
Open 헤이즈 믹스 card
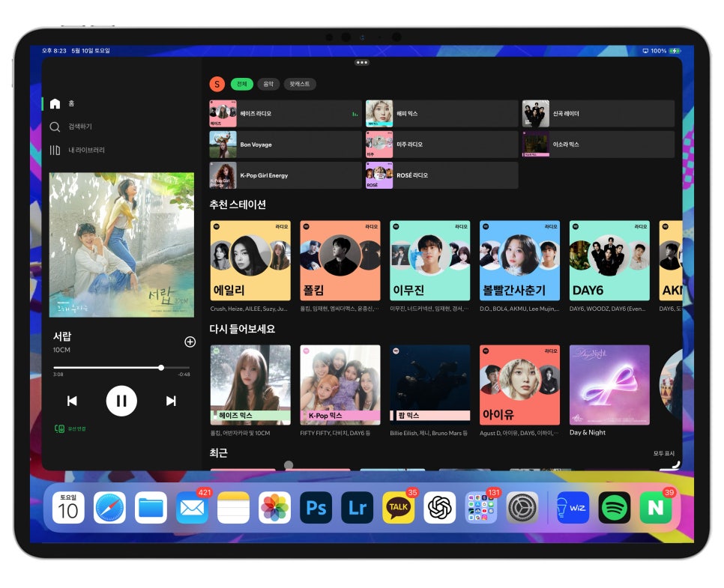pyautogui.click(x=250, y=385)
